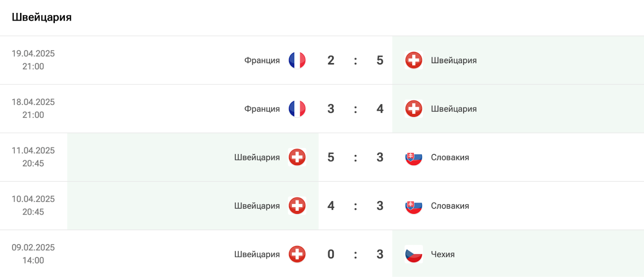644x277 pixels.
Task: Click Switzerland flag in 19.04.2025 match
Action: (413, 60)
